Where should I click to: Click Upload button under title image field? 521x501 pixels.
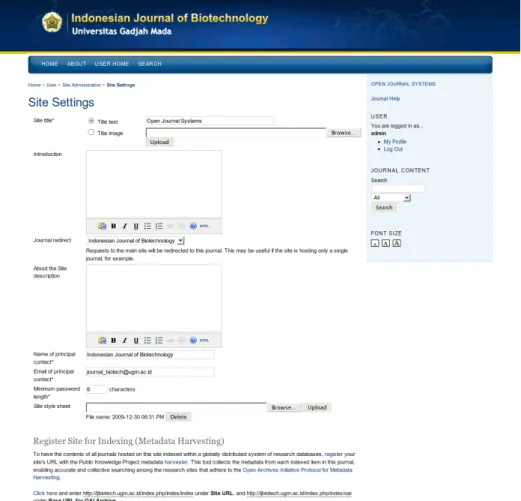coord(159,142)
